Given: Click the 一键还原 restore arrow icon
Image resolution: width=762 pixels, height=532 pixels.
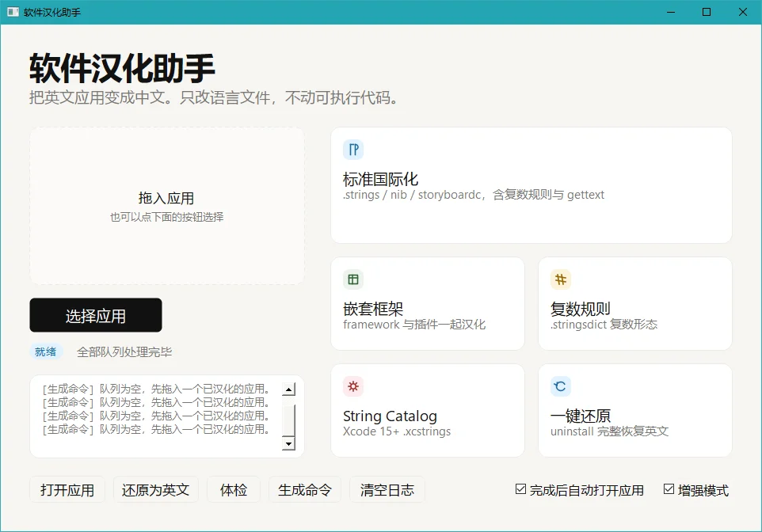Looking at the screenshot, I should (560, 387).
